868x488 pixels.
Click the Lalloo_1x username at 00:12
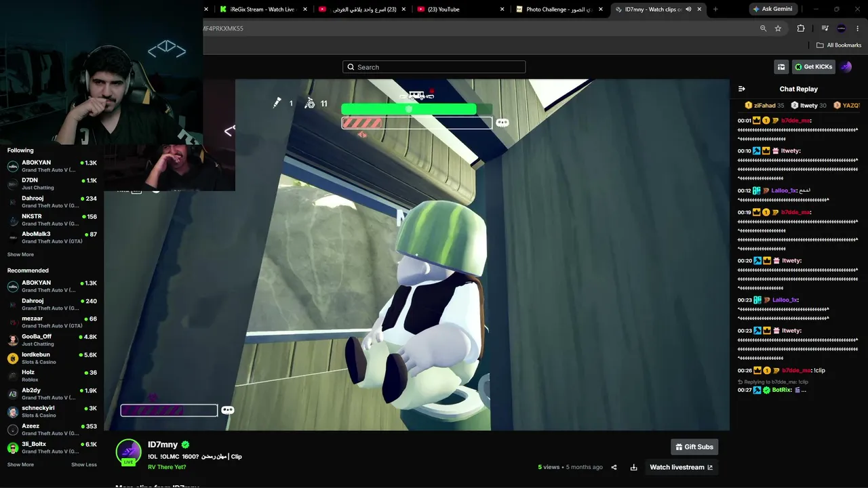pyautogui.click(x=785, y=190)
